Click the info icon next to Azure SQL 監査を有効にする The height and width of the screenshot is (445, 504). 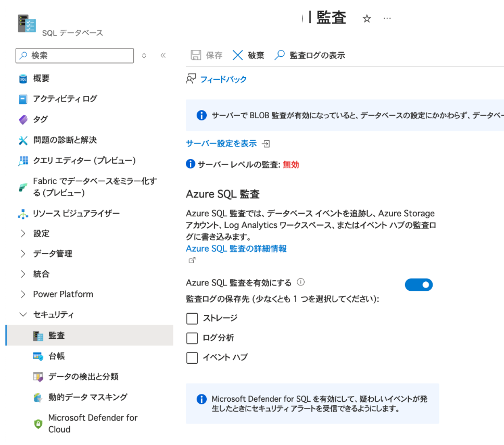click(300, 282)
